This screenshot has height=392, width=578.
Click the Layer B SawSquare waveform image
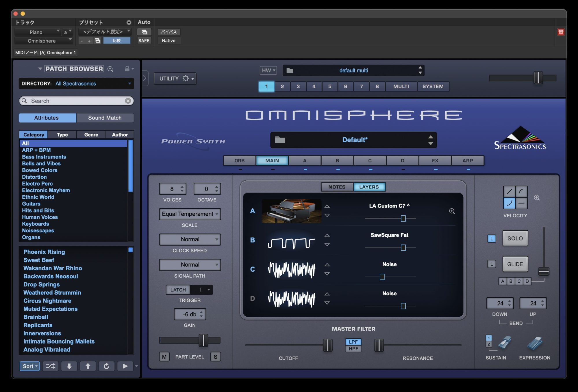pyautogui.click(x=291, y=243)
